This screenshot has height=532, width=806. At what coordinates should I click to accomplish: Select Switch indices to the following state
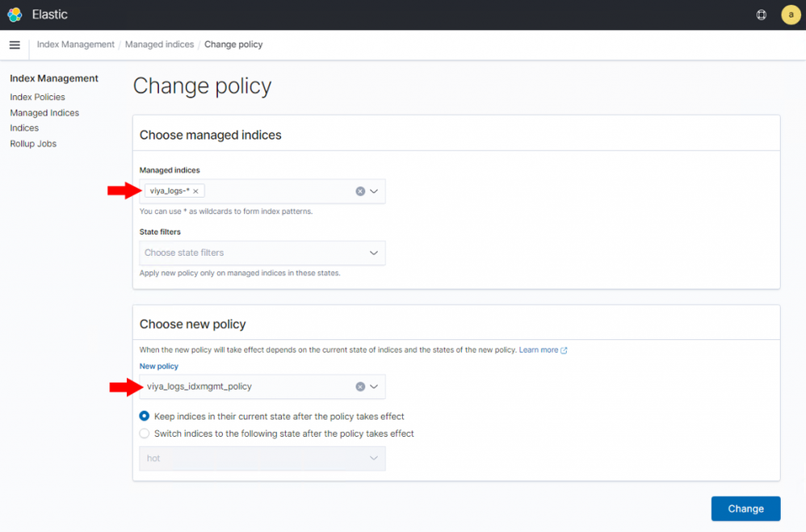[145, 434]
